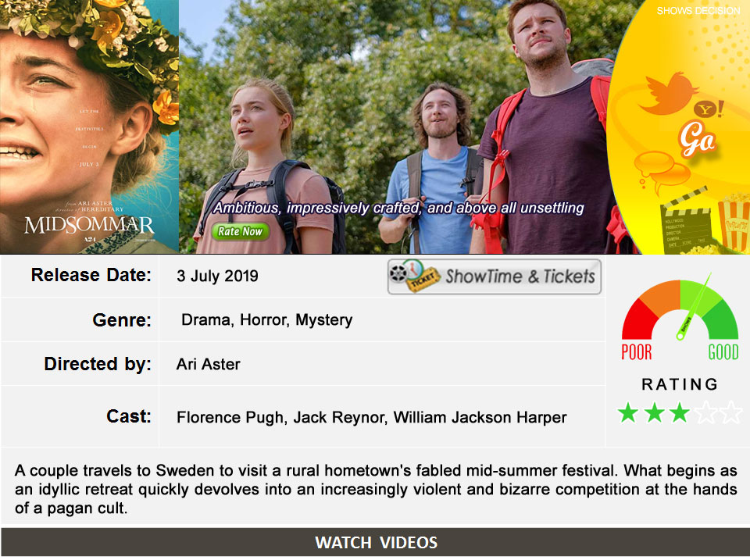
Task: Open ShowTime & Tickets button
Action: click(494, 276)
